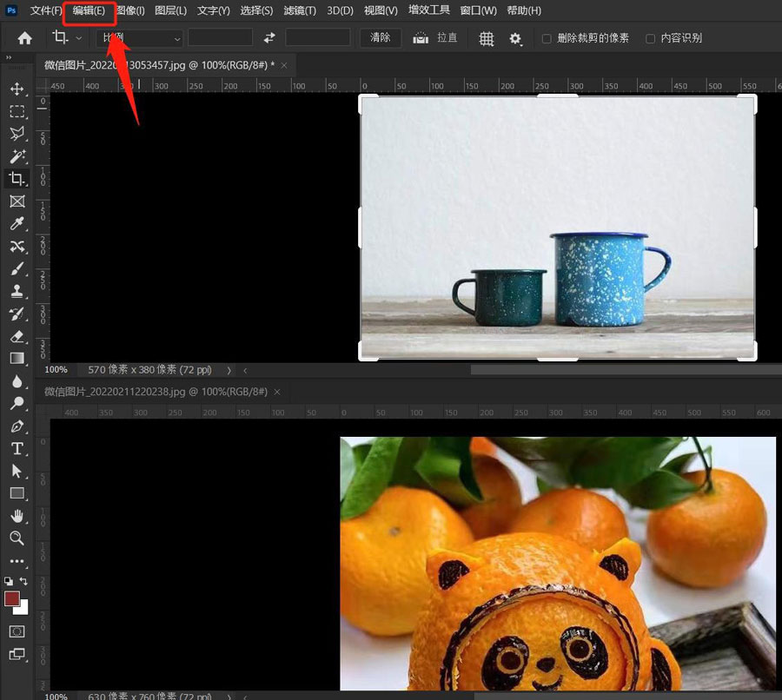The height and width of the screenshot is (700, 782).
Task: Select the Type tool
Action: pyautogui.click(x=17, y=449)
